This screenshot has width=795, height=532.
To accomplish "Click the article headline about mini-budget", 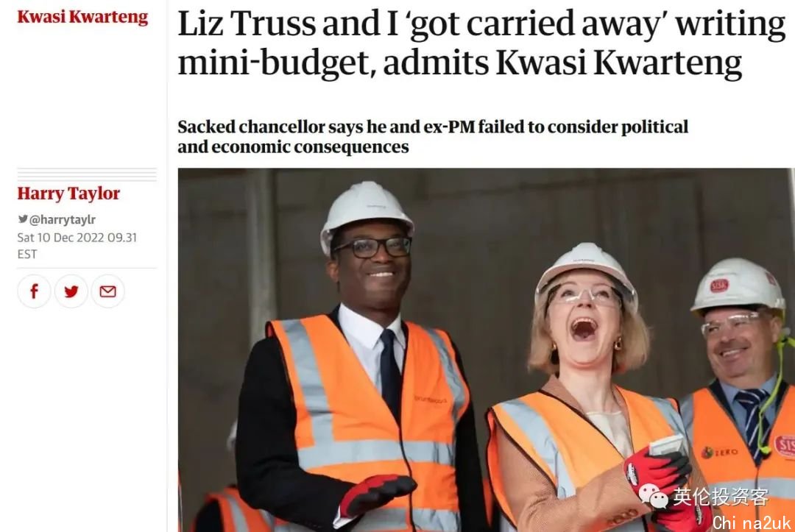I will (x=481, y=43).
